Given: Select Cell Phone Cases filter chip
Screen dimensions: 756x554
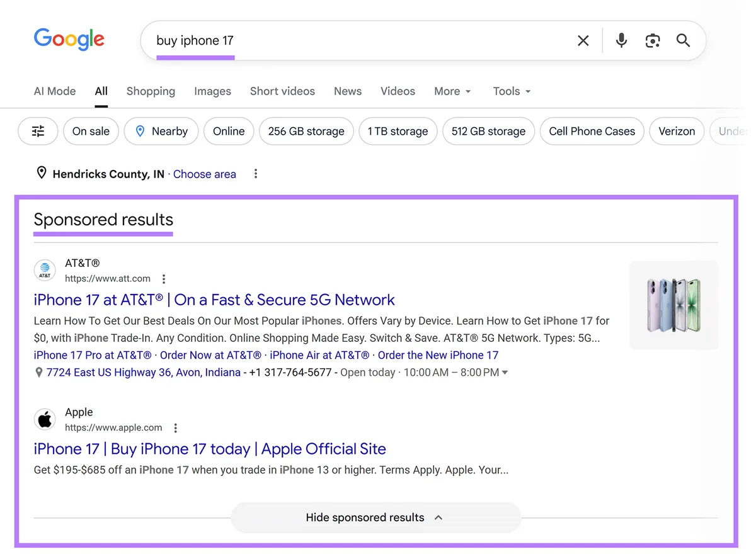Looking at the screenshot, I should point(592,132).
